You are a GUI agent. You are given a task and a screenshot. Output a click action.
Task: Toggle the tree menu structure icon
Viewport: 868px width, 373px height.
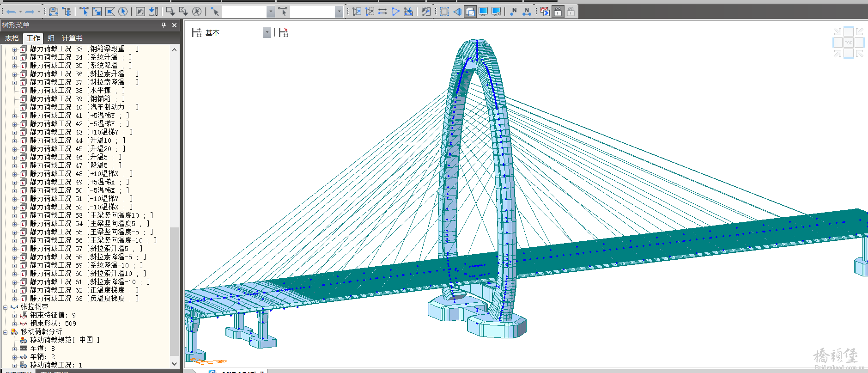67,12
